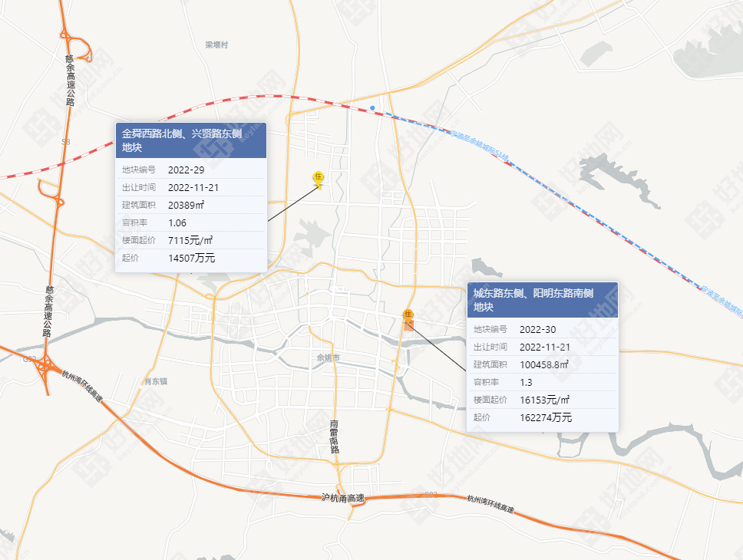
Task: Click the blue station dot on the rail line
Action: click(x=372, y=108)
